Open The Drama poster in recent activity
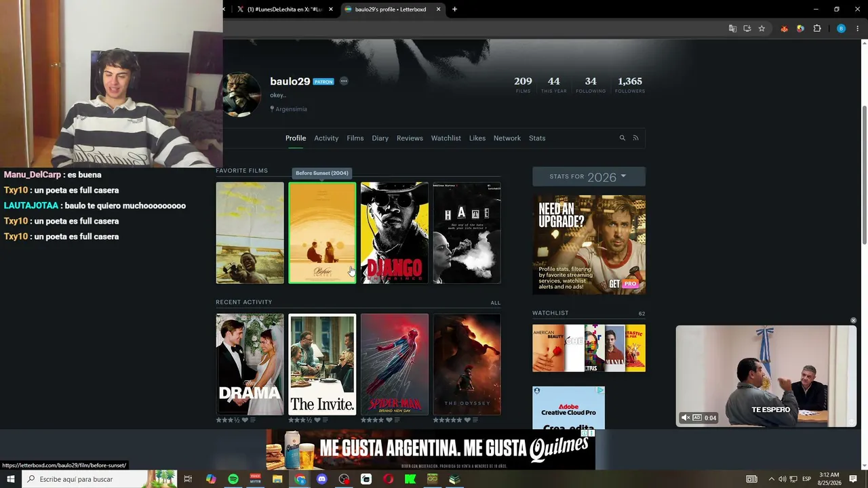868x488 pixels. click(250, 364)
